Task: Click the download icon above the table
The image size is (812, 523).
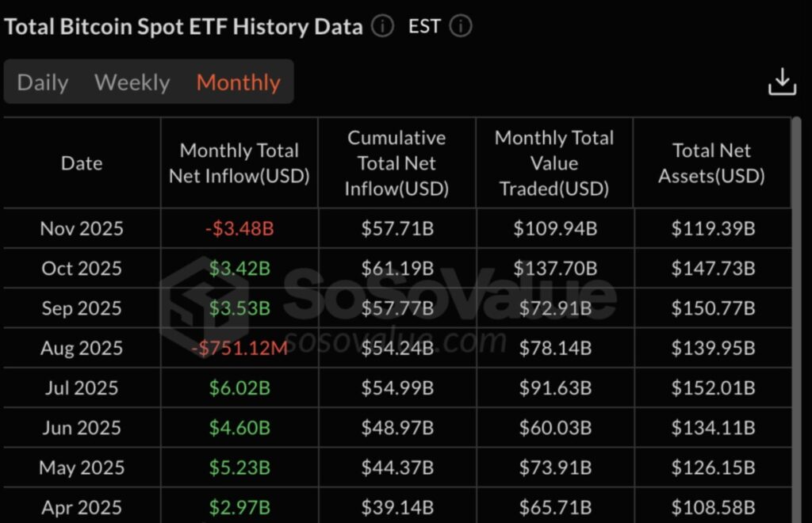Action: 782,82
